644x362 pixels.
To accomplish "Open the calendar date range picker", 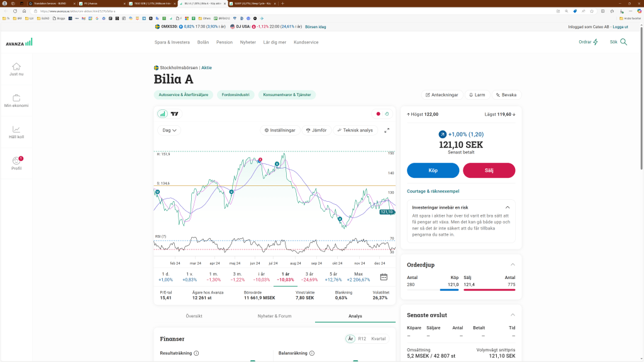I will [x=384, y=277].
